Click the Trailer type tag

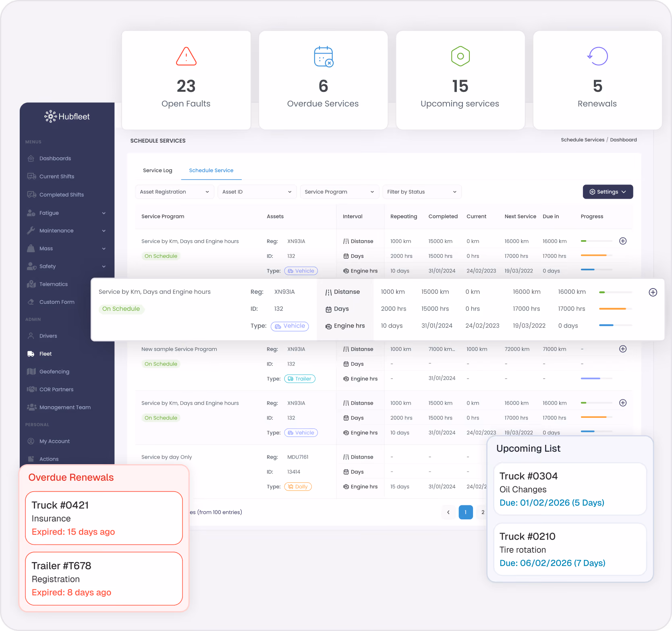300,379
